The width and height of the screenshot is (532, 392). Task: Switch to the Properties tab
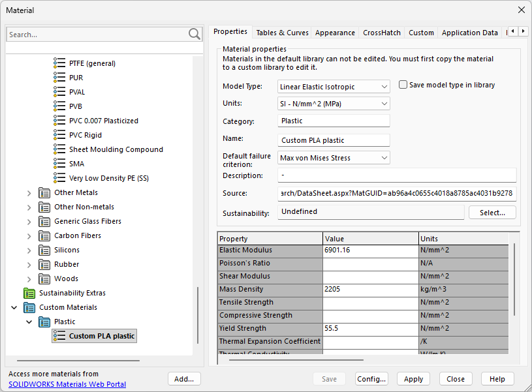click(x=230, y=31)
